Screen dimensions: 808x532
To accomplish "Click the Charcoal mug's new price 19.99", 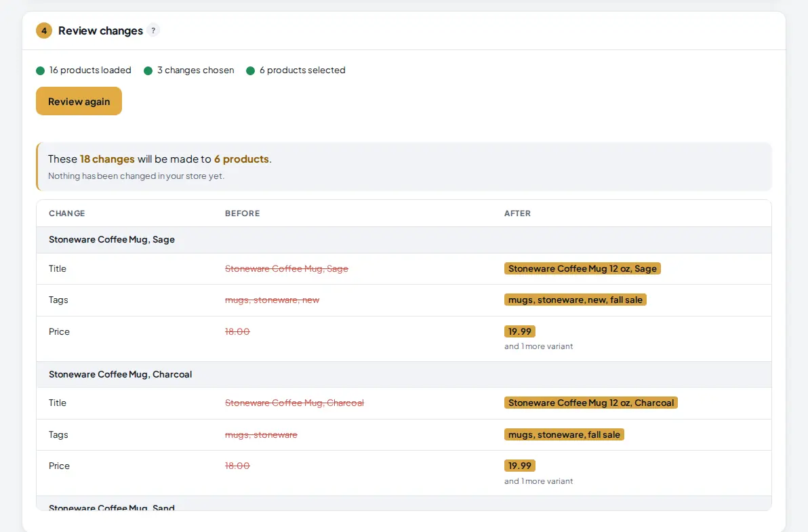I will (519, 466).
